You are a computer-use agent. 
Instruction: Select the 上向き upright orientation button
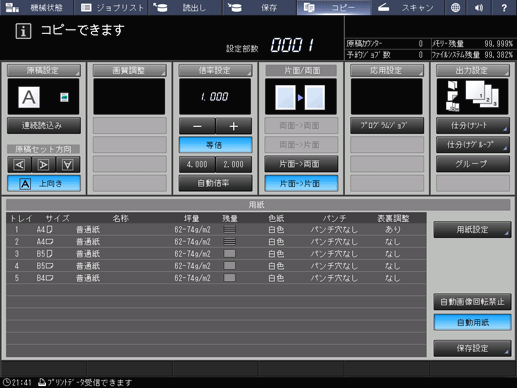tap(44, 183)
